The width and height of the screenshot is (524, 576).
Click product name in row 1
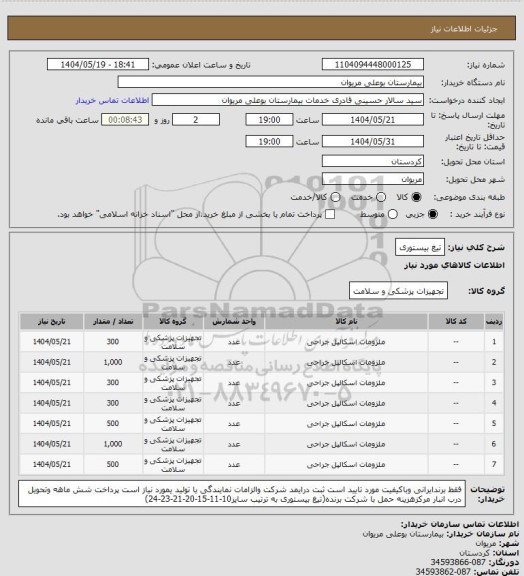point(346,342)
